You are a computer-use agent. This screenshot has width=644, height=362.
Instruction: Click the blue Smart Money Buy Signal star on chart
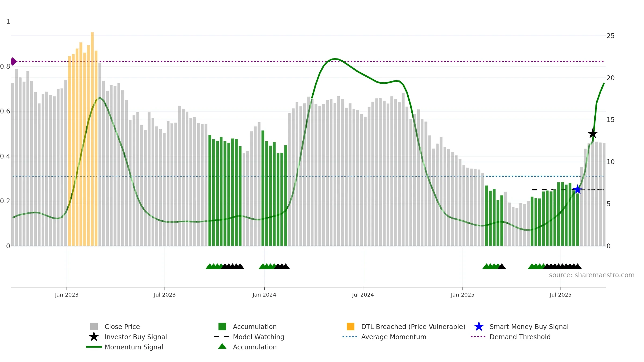(577, 190)
